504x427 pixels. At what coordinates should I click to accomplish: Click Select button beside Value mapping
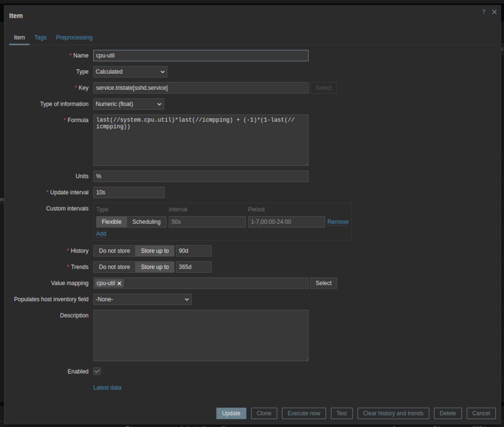(x=323, y=283)
